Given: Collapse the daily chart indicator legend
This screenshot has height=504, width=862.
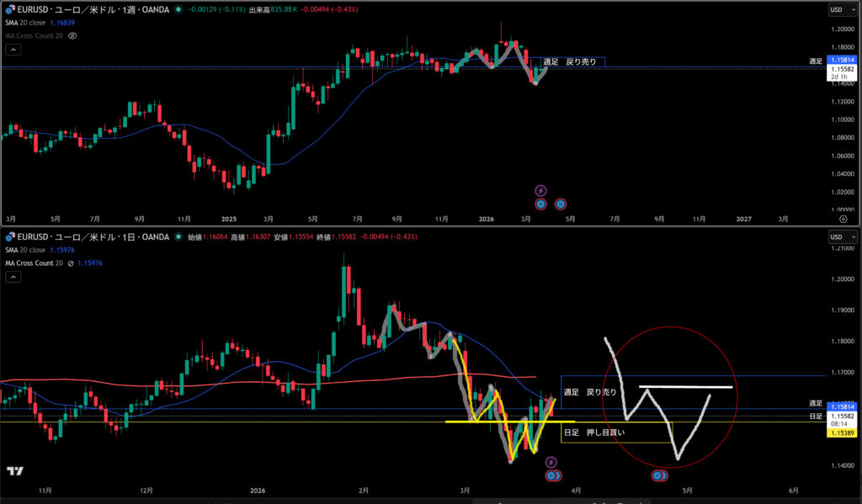Looking at the screenshot, I should 13,277.
